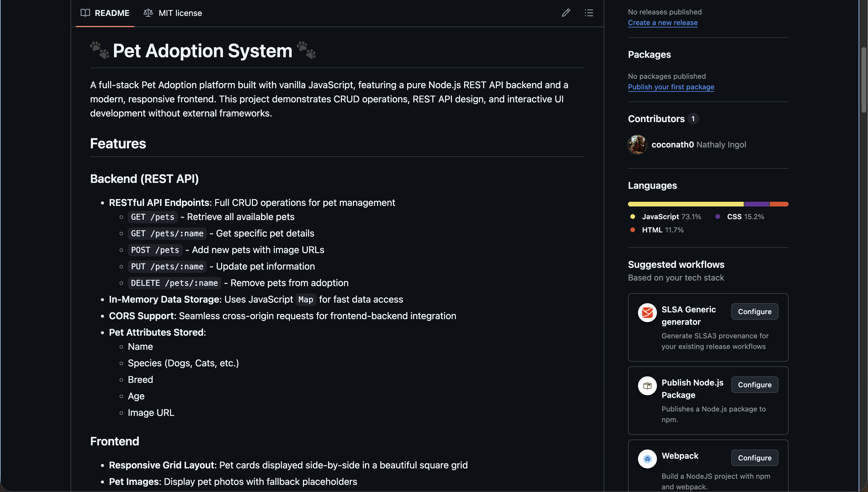868x492 pixels.
Task: Click the MIT license scales icon
Action: 148,13
